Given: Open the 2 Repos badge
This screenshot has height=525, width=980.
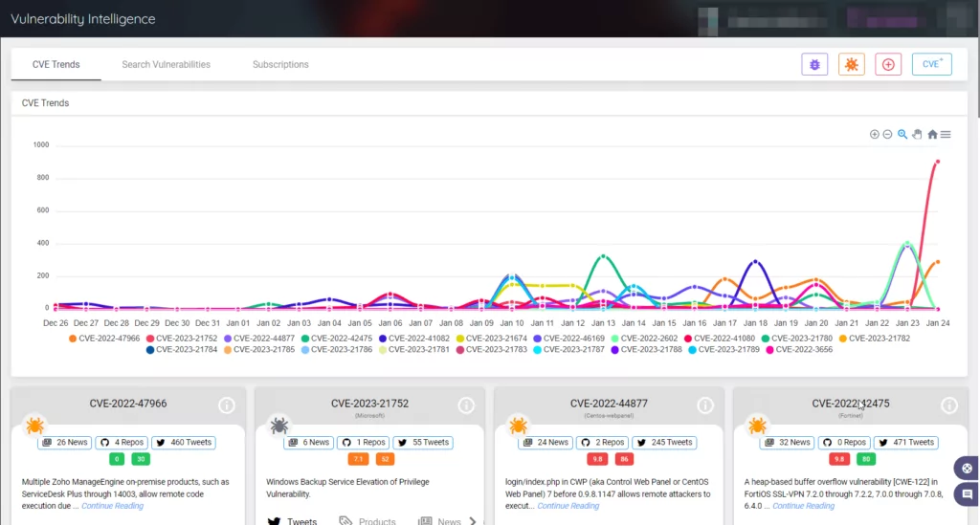Looking at the screenshot, I should (x=603, y=443).
